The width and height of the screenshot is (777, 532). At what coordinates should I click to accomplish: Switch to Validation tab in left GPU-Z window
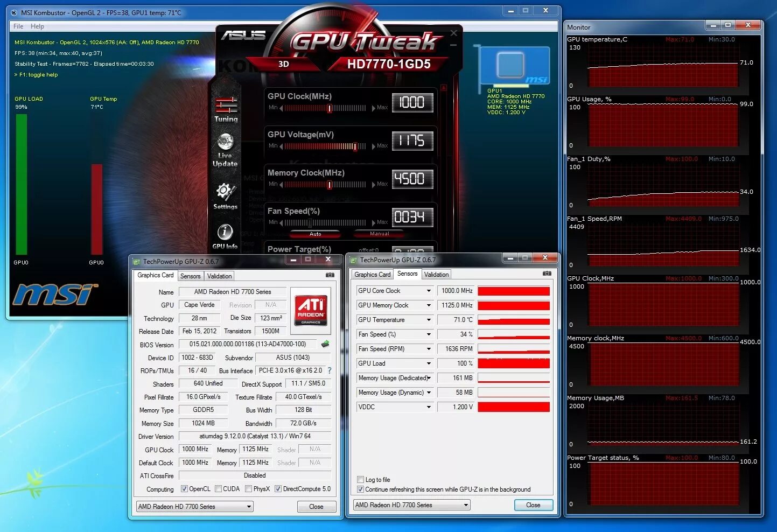[x=219, y=276]
